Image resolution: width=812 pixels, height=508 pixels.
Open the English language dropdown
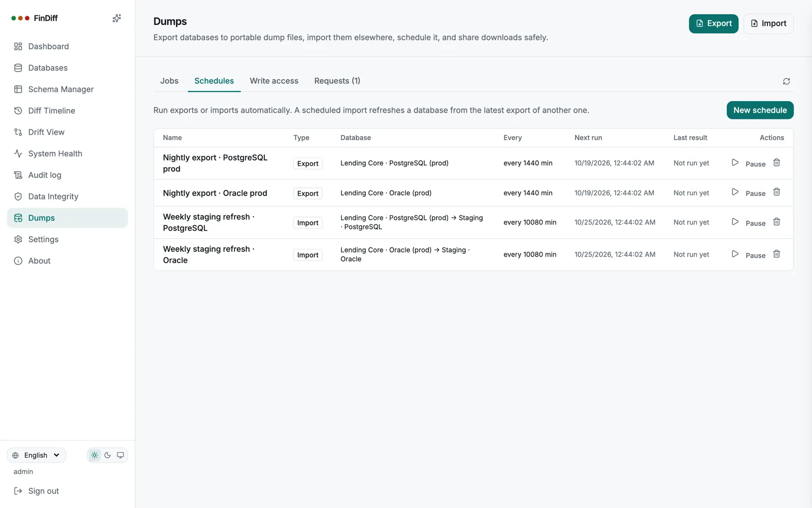click(x=37, y=455)
